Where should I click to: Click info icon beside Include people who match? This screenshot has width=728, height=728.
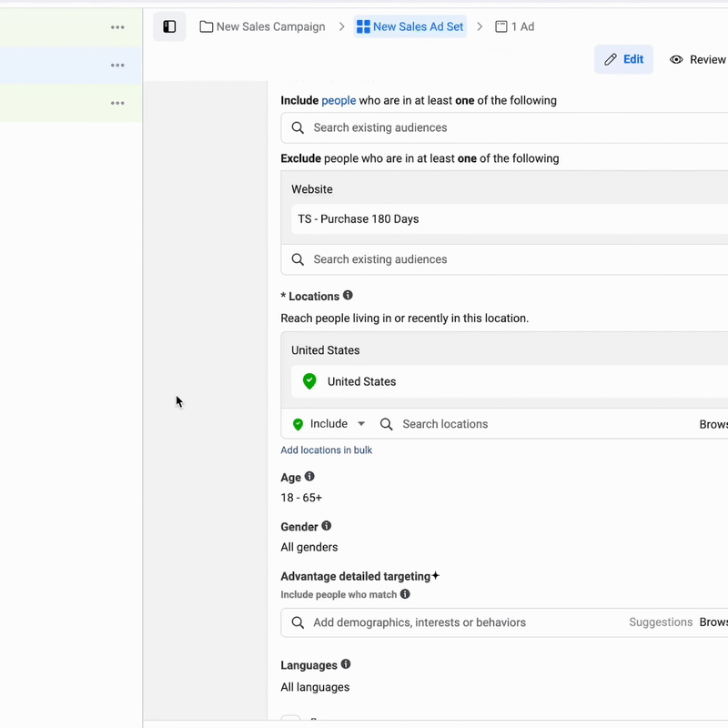pyautogui.click(x=405, y=594)
